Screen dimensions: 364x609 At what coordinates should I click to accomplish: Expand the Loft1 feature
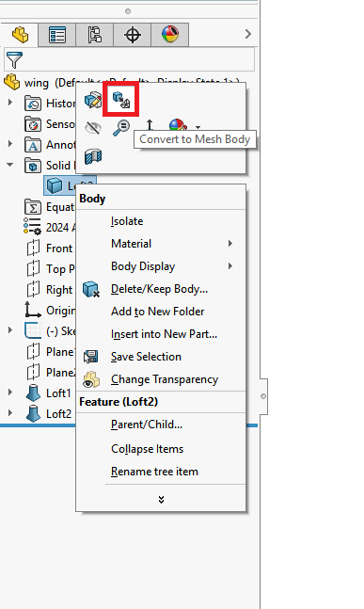(10, 393)
